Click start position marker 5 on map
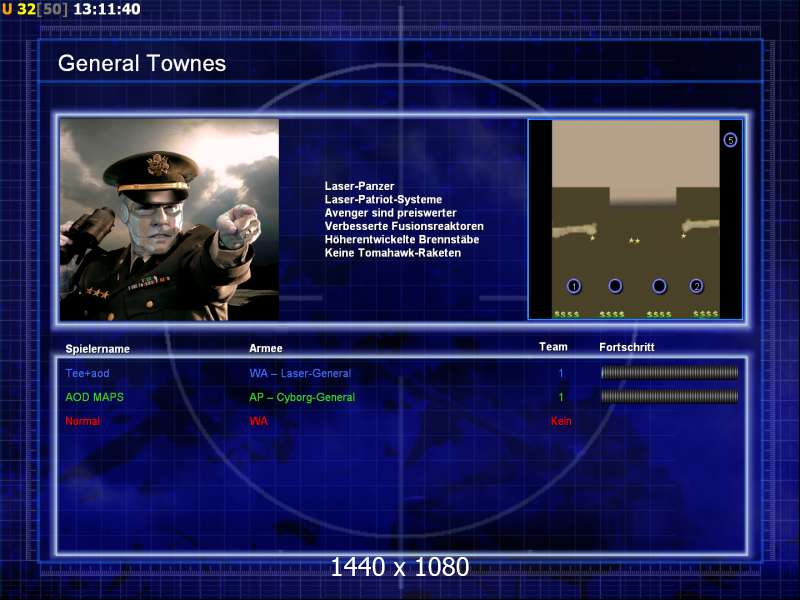Screen dimensions: 800x600 pos(730,140)
